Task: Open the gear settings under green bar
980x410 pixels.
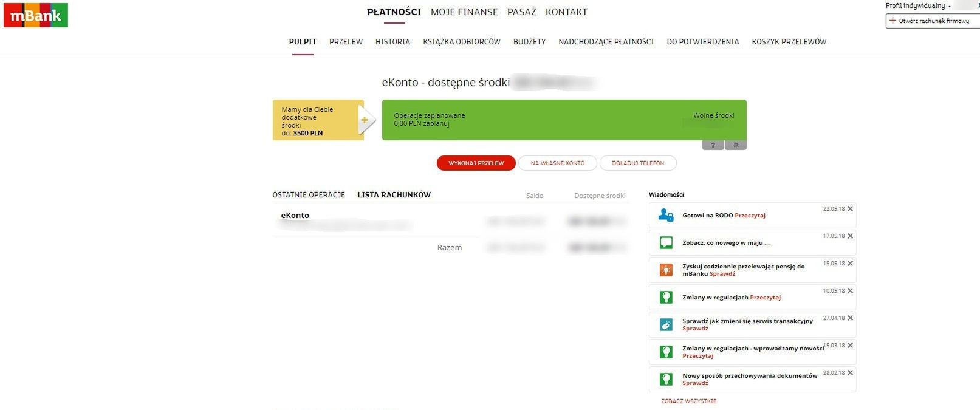Action: [736, 145]
